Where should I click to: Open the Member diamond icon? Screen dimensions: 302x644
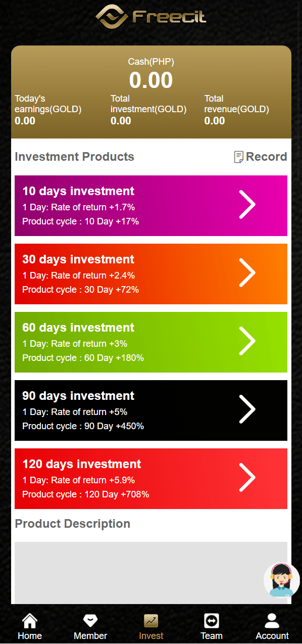tap(90, 620)
